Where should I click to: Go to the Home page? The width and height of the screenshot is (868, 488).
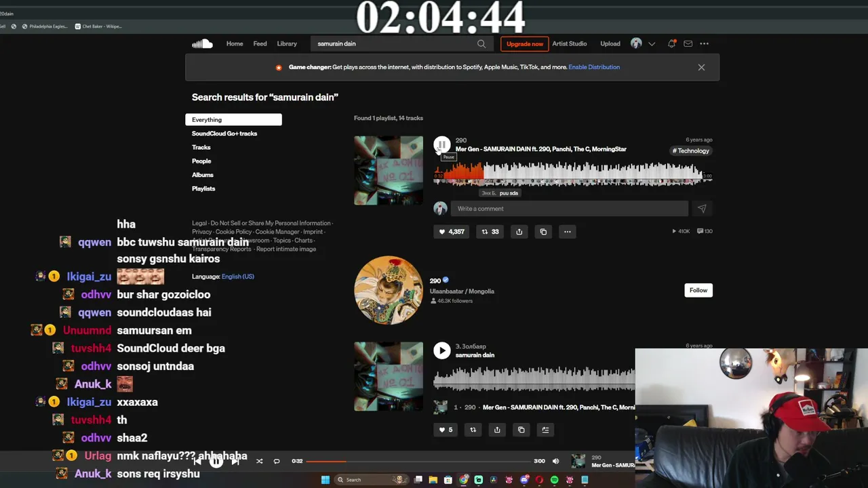click(x=235, y=44)
